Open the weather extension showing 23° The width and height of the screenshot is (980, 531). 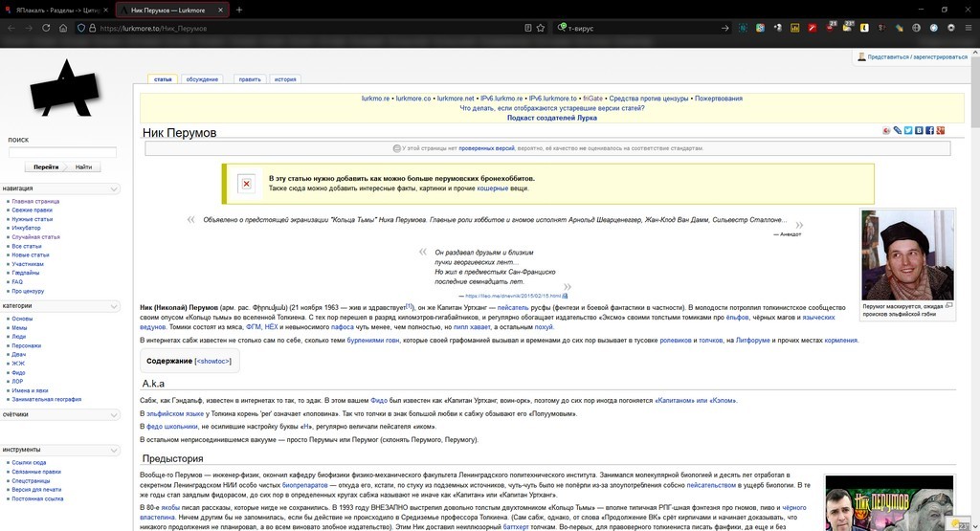[848, 28]
